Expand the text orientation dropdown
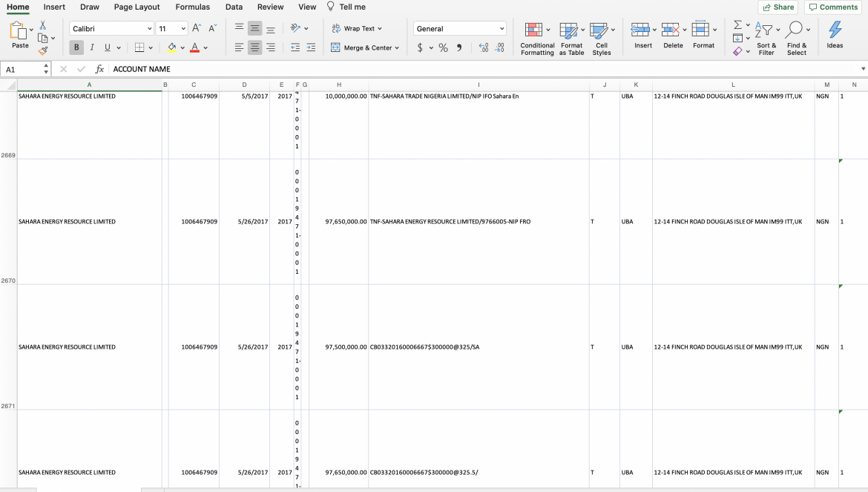The width and height of the screenshot is (868, 492). click(x=306, y=28)
